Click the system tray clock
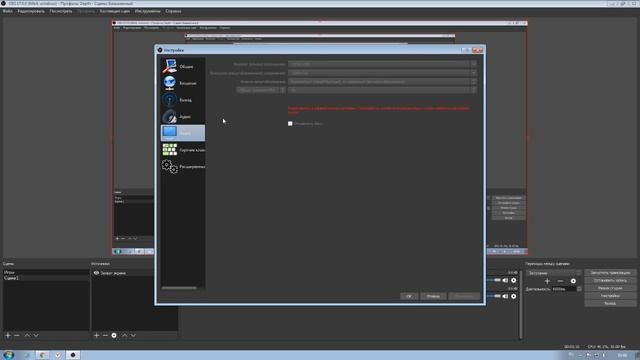 [622, 355]
